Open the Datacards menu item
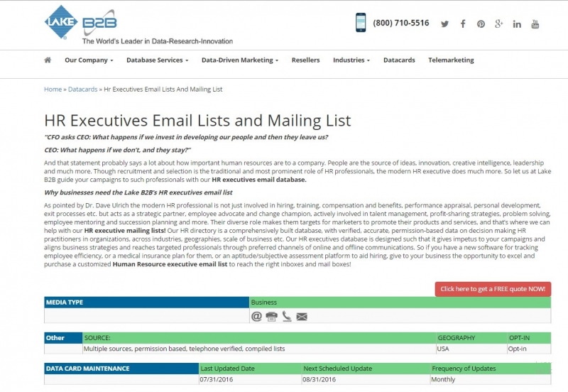568x392 pixels. (x=399, y=60)
